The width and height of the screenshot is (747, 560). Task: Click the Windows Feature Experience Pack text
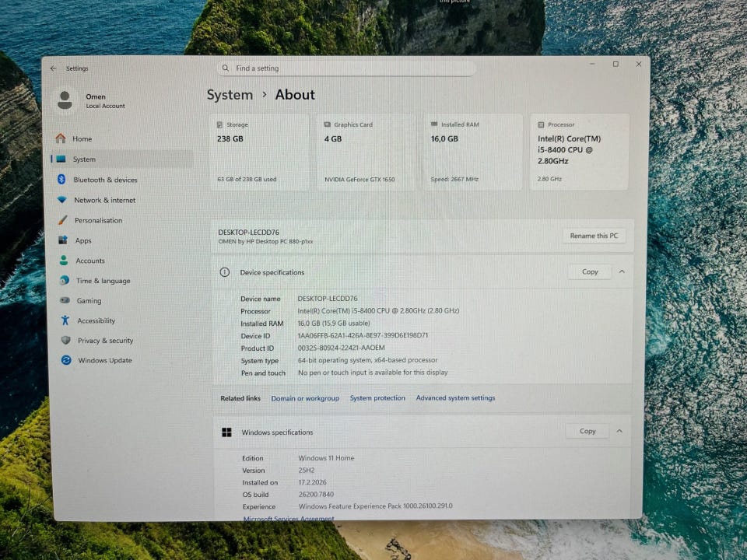point(375,506)
